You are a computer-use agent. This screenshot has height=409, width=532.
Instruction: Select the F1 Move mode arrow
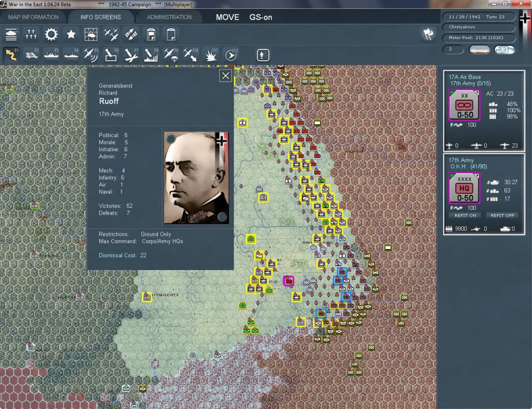click(x=11, y=55)
